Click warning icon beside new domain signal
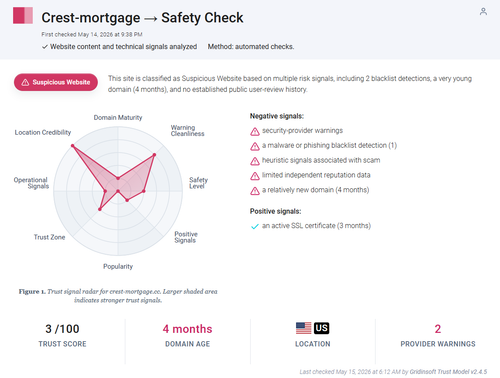 tap(255, 191)
